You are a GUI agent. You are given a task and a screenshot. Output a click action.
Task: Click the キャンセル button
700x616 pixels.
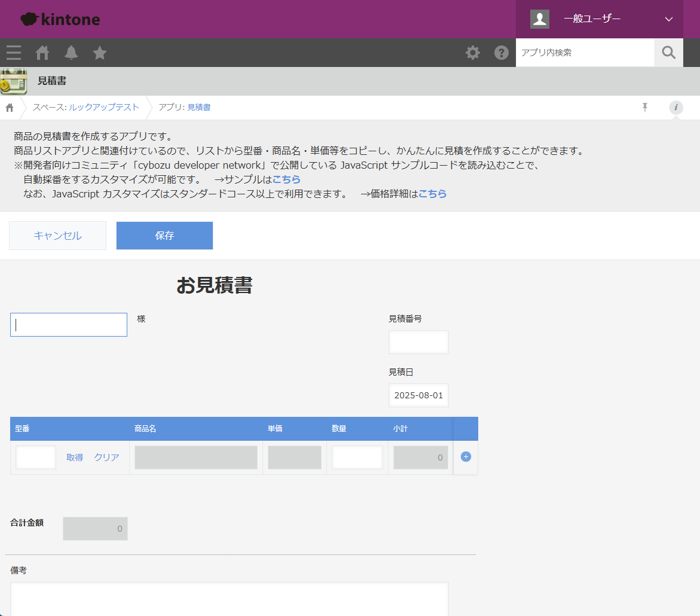pos(57,236)
